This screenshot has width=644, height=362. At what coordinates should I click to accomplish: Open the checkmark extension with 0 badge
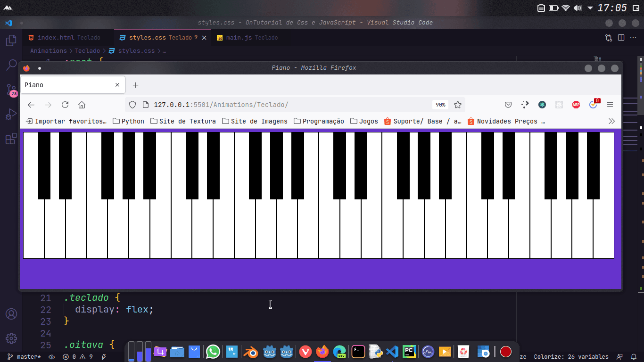point(594,104)
